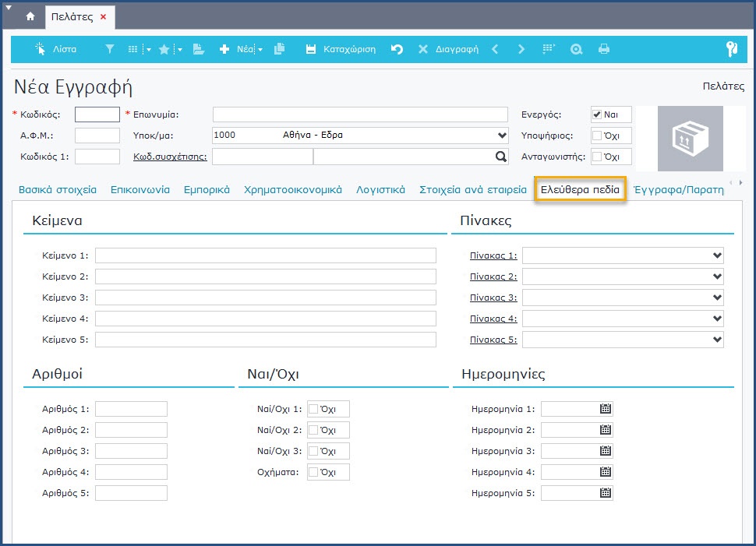The width and height of the screenshot is (756, 546).
Task: Toggle the Υποψήφιος checkbox
Action: [x=597, y=136]
